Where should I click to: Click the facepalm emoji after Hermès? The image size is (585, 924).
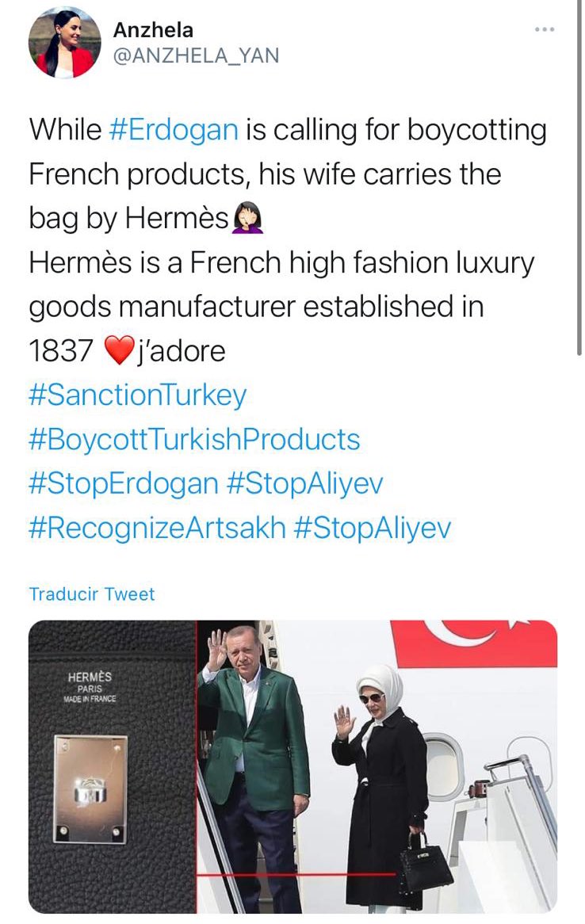(x=247, y=219)
